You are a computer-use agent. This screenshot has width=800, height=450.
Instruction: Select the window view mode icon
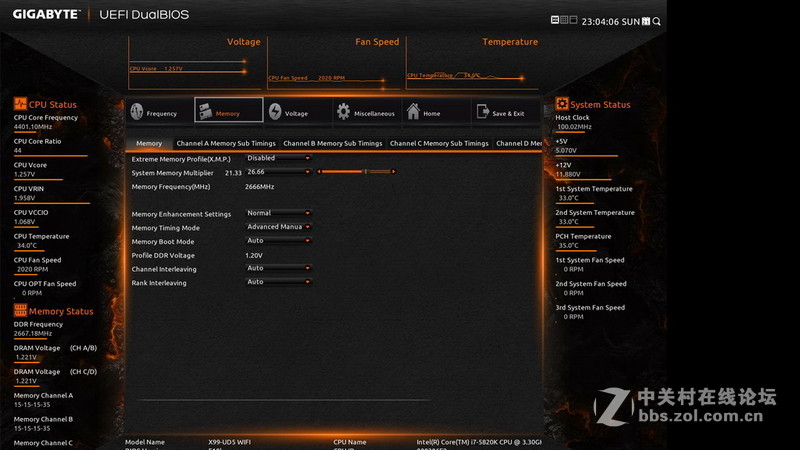click(x=573, y=20)
